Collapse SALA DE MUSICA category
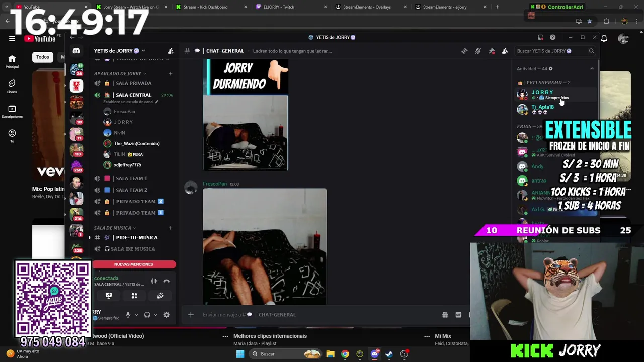This screenshot has height=362, width=644. tap(114, 228)
